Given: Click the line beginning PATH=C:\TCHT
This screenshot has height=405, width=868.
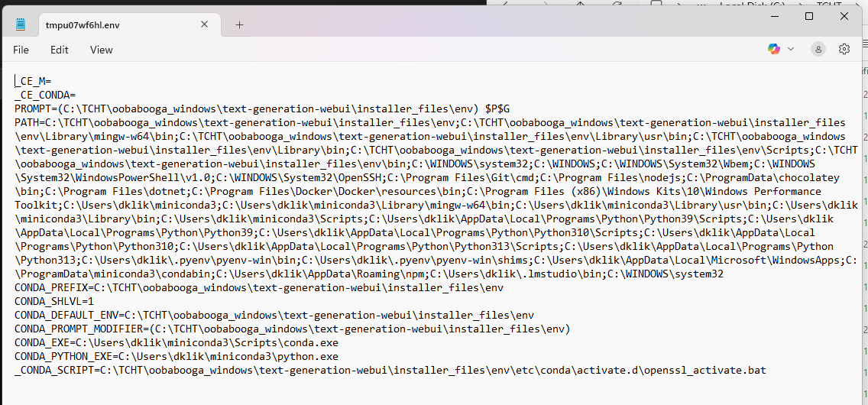Looking at the screenshot, I should click(430, 122).
